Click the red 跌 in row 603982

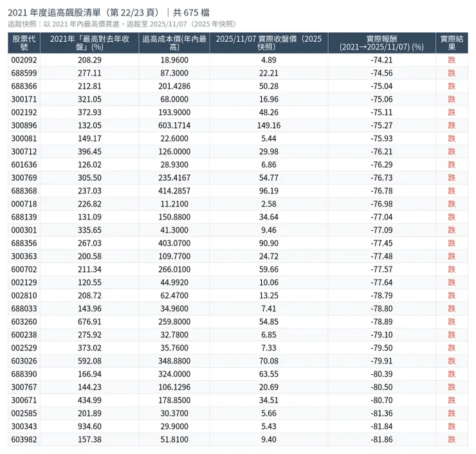[x=452, y=439]
